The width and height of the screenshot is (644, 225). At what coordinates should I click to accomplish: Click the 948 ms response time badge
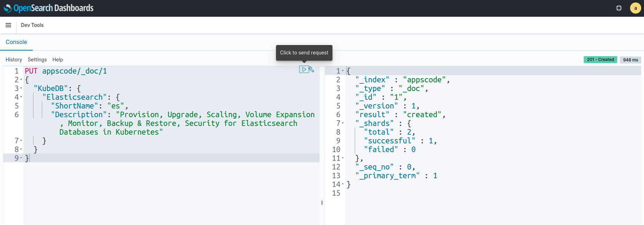click(x=630, y=60)
